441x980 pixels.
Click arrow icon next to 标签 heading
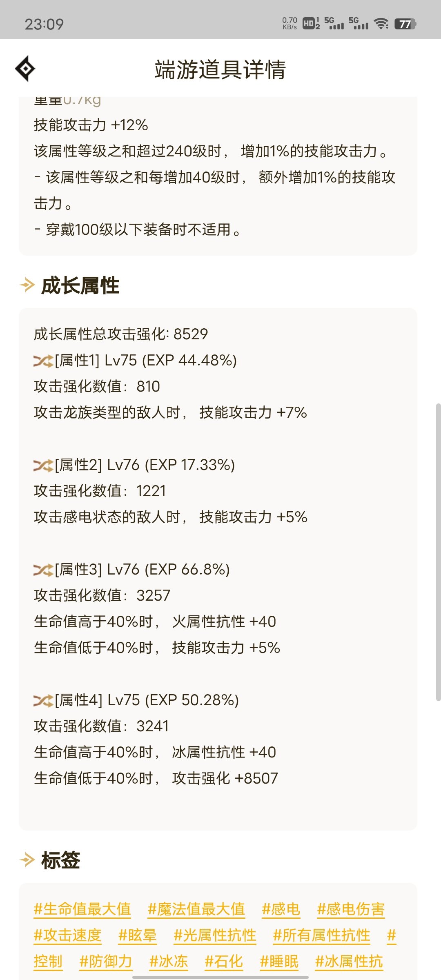click(27, 860)
